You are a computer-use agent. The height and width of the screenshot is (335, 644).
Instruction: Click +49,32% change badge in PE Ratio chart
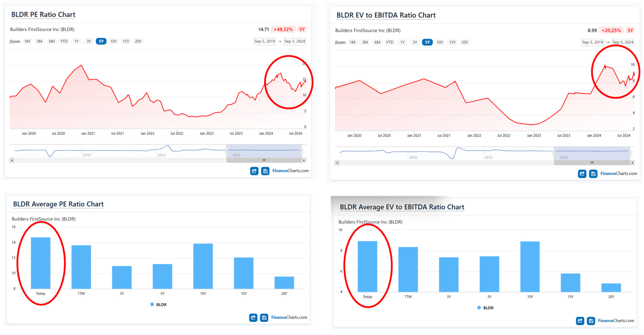click(x=283, y=29)
